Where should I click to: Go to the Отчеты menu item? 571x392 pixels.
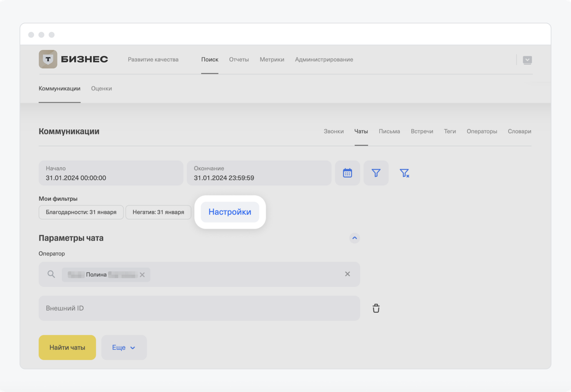coord(239,59)
